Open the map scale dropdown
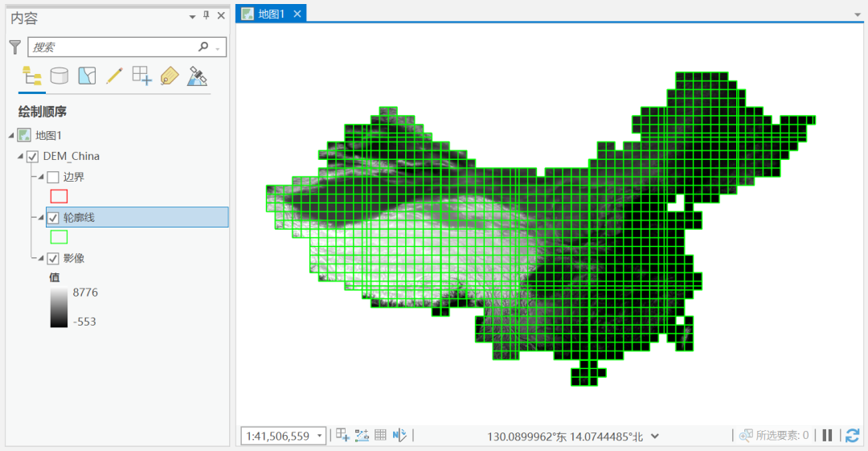The height and width of the screenshot is (451, 868). (x=320, y=436)
